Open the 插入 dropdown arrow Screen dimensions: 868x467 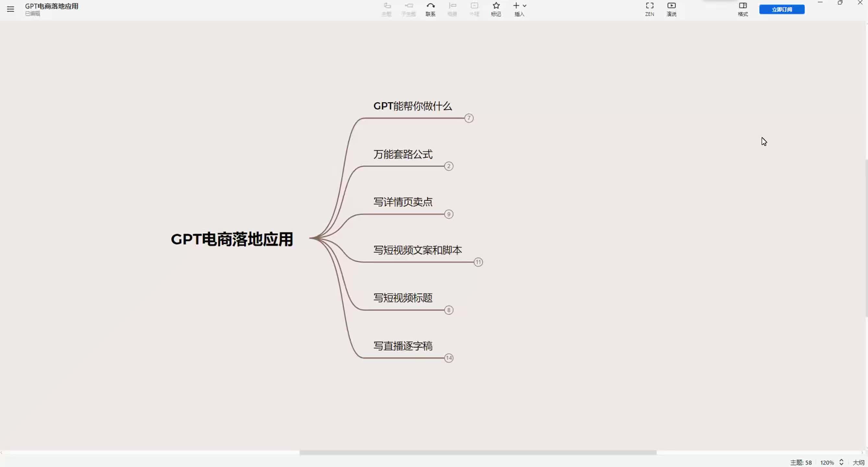(524, 6)
